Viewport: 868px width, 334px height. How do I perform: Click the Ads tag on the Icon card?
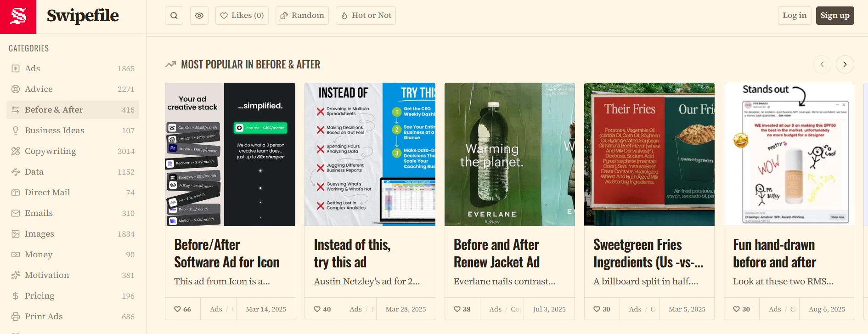click(216, 309)
